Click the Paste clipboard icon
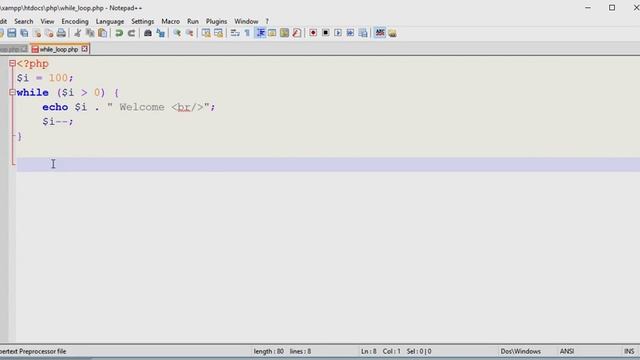 pos(102,33)
